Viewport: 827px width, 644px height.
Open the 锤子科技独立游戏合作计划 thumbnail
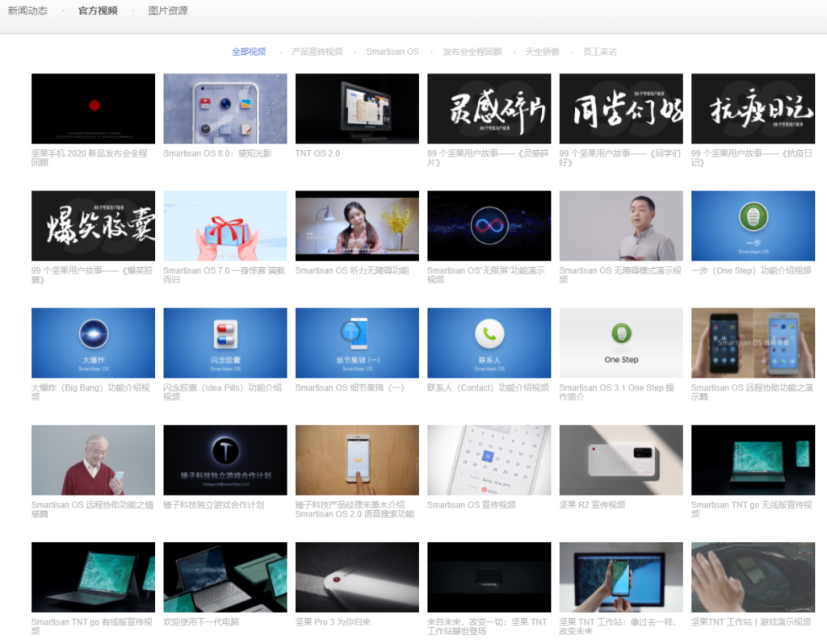click(x=225, y=460)
